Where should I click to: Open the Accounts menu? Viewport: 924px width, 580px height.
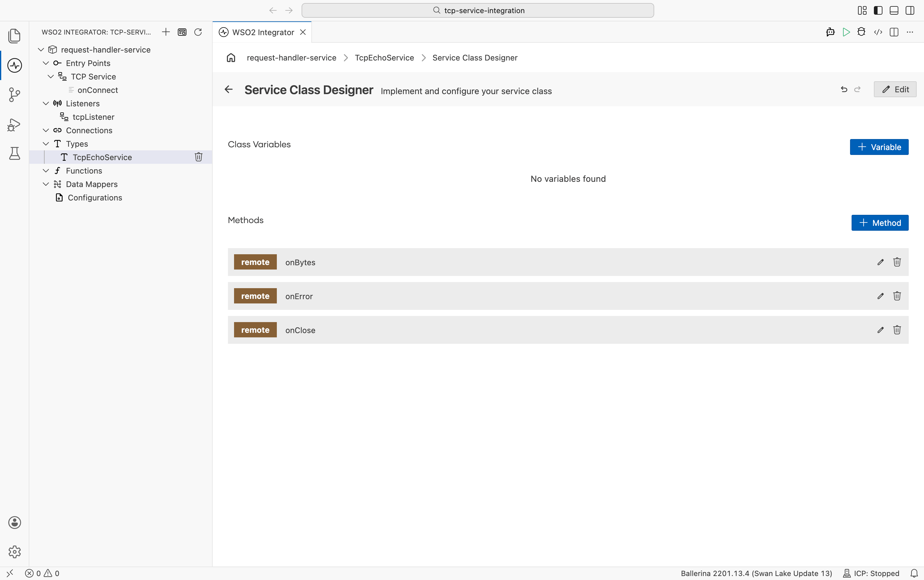15,523
